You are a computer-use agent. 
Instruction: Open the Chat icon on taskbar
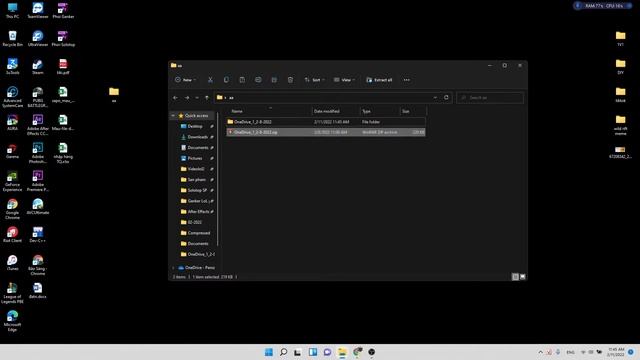click(327, 352)
